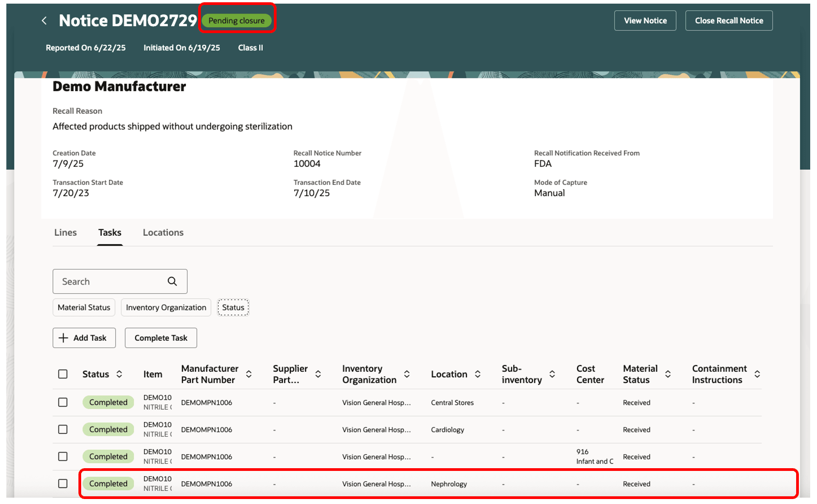
Task: Open the Material Status filter chip
Action: tap(84, 307)
